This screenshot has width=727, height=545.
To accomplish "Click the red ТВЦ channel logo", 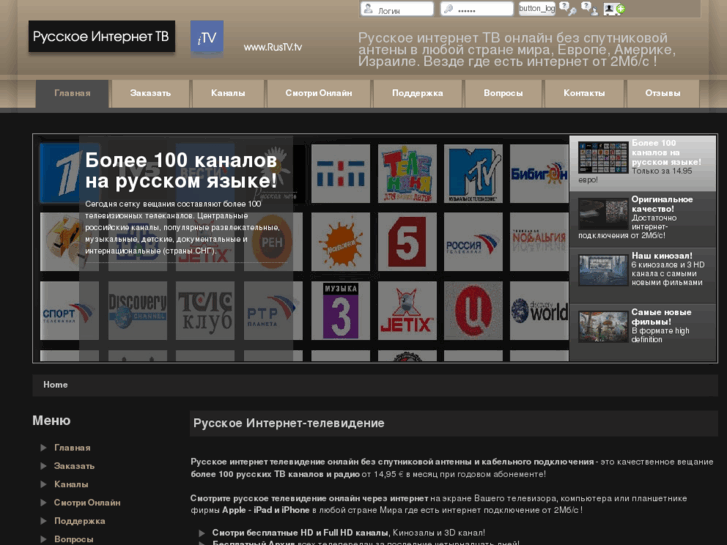I will [473, 310].
